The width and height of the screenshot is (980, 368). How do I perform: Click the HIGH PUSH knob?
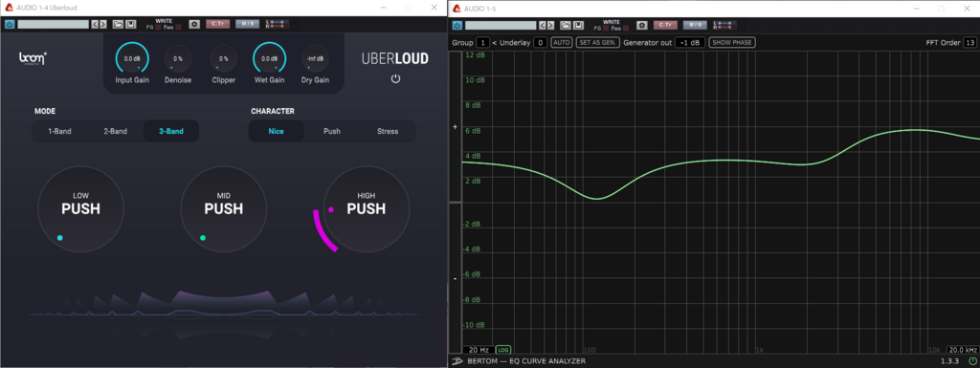pos(367,209)
